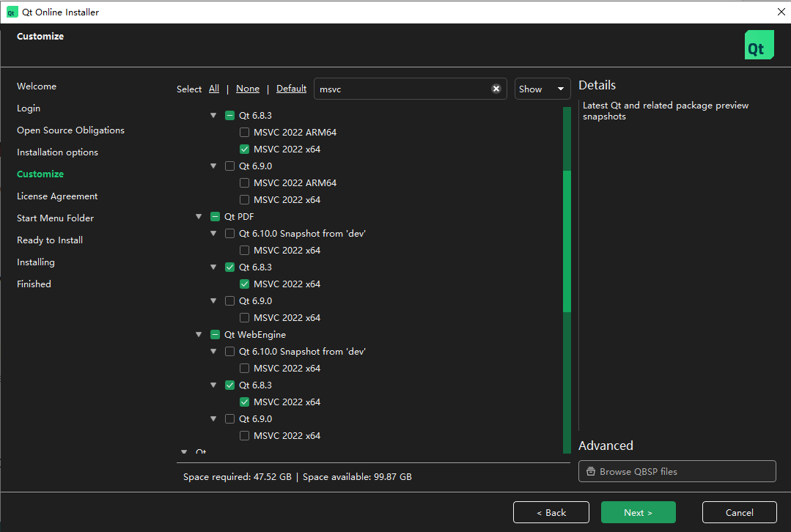Toggle the Qt PDF partial-selection checkbox
The image size is (791, 532).
coord(215,217)
